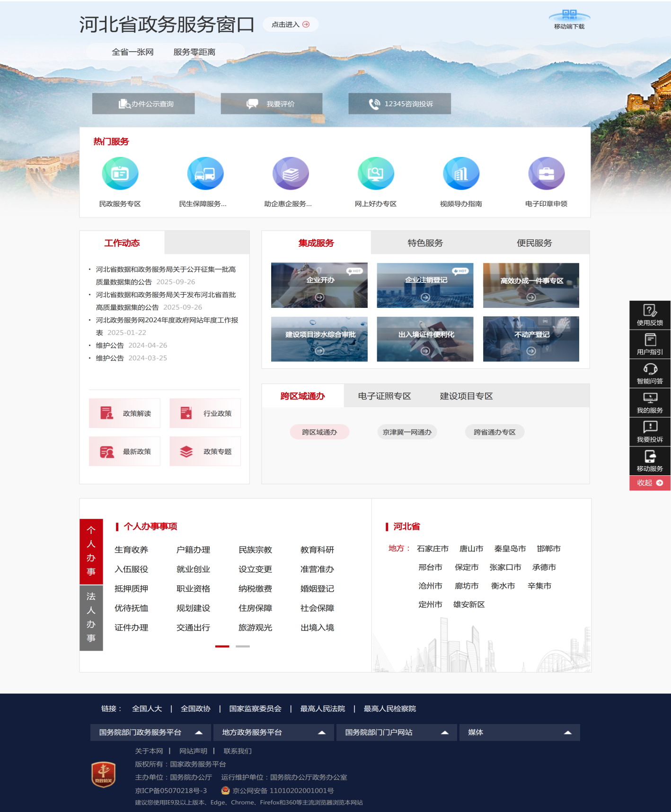Screen dimensions: 671x812
Task: Open the 婚姻登记 item
Action: point(317,588)
